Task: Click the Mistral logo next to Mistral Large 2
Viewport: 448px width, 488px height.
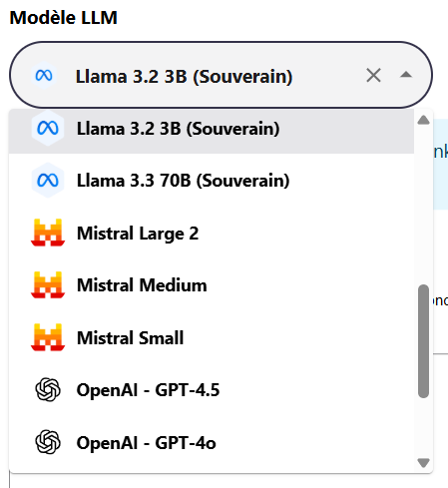Action: click(x=48, y=233)
